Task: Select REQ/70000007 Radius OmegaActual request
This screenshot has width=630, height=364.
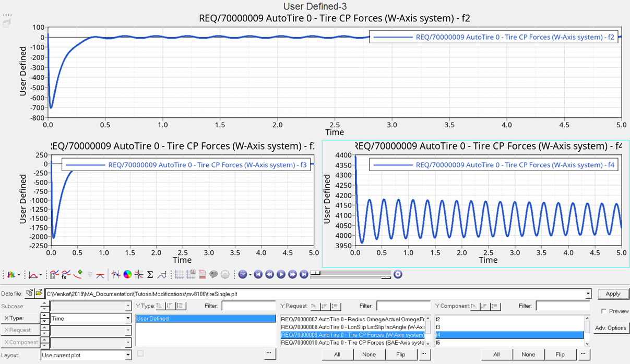Action: [x=353, y=319]
